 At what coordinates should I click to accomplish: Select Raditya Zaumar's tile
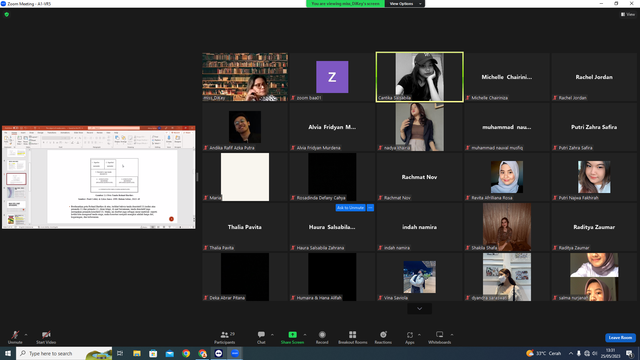(594, 227)
